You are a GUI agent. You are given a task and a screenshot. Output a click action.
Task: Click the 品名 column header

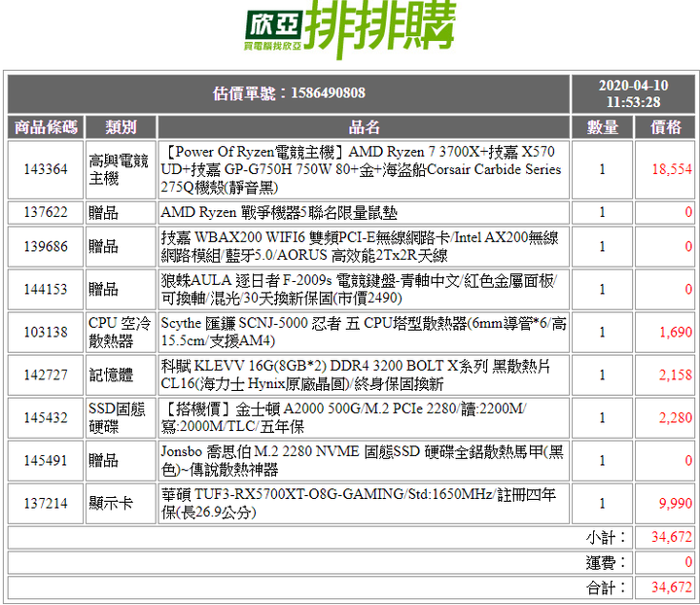[364, 127]
